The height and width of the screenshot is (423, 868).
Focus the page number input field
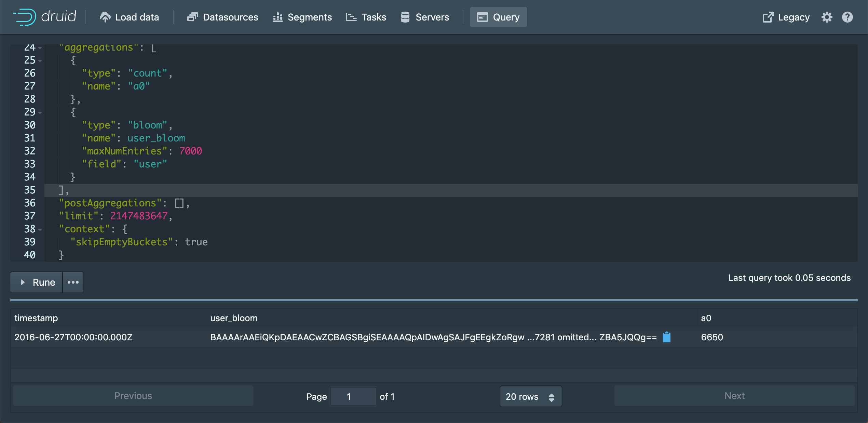point(353,396)
